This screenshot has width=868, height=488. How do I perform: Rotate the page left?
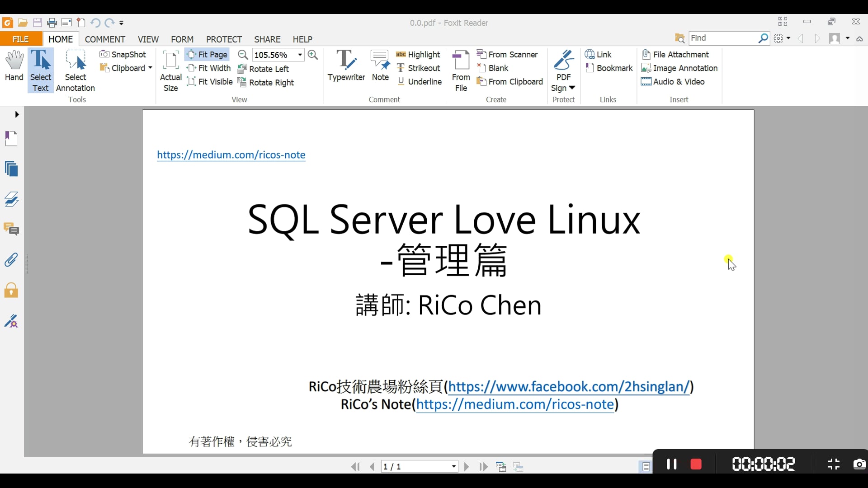click(x=264, y=69)
